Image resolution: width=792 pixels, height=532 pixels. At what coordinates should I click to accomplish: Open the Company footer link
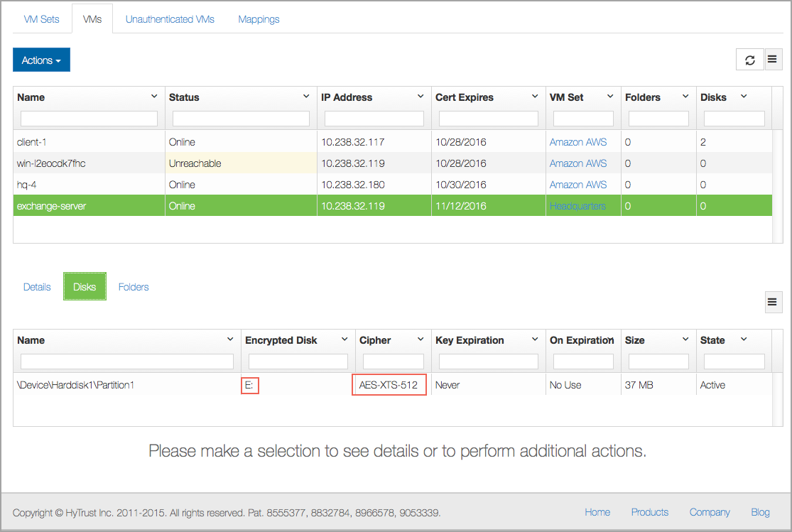pyautogui.click(x=710, y=512)
